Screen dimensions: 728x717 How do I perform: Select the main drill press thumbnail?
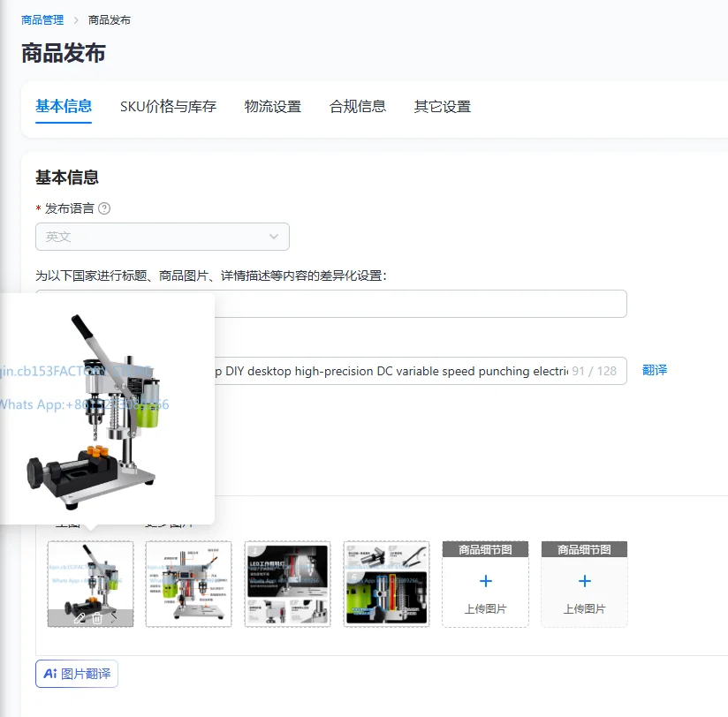pos(90,584)
